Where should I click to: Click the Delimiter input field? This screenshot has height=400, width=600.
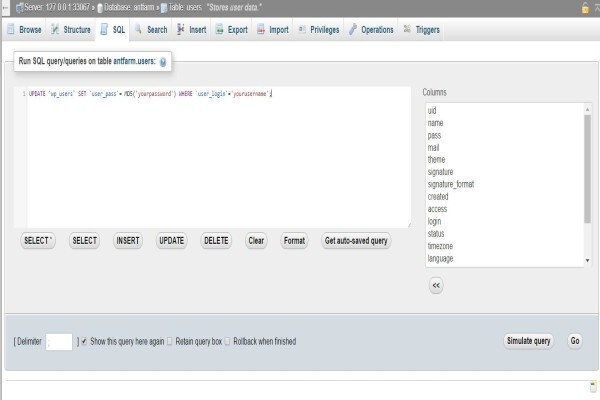tap(59, 342)
